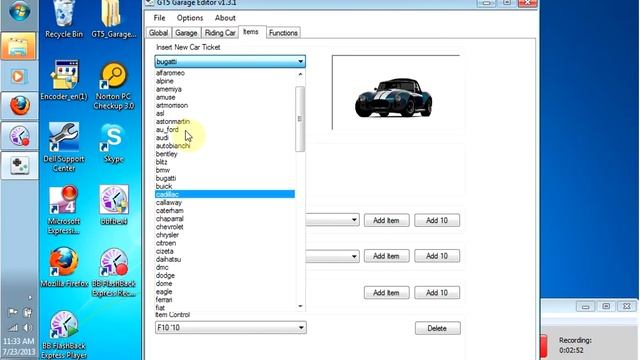The height and width of the screenshot is (360, 640).
Task: Click Add 10 in the first row
Action: [437, 220]
